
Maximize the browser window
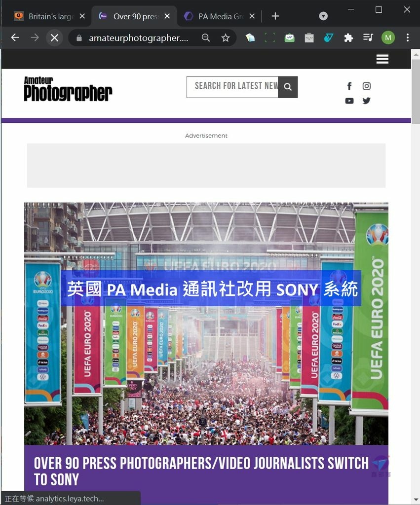379,10
